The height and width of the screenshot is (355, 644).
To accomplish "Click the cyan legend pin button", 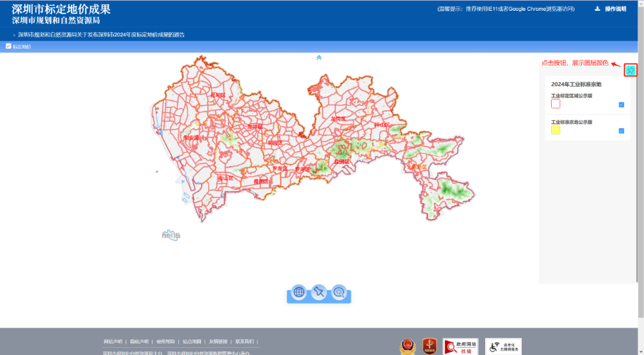I will pyautogui.click(x=630, y=70).
